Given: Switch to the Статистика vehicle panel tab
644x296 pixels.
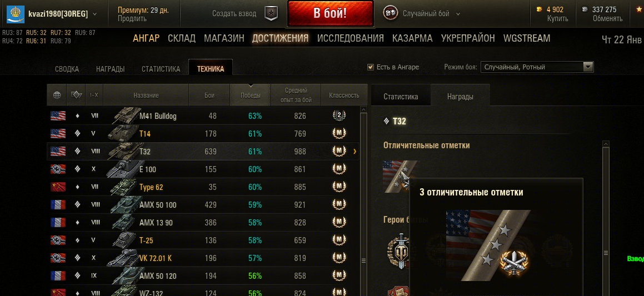Looking at the screenshot, I should [x=401, y=97].
